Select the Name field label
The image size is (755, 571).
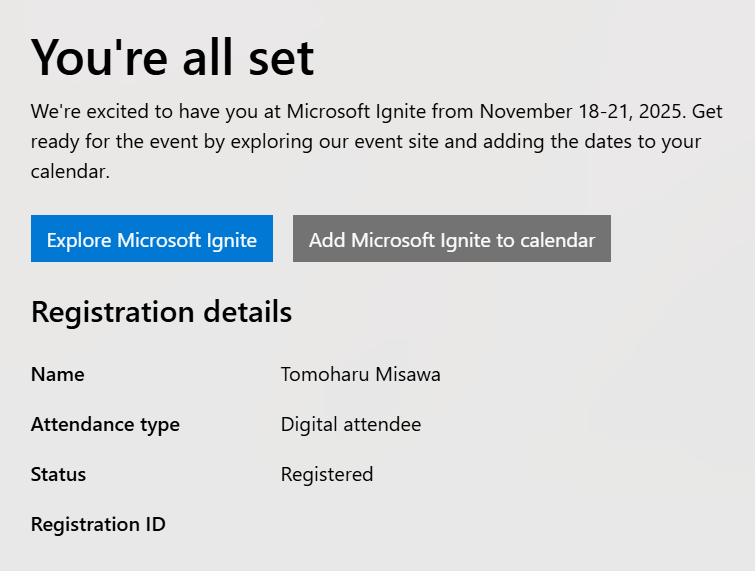coord(58,375)
